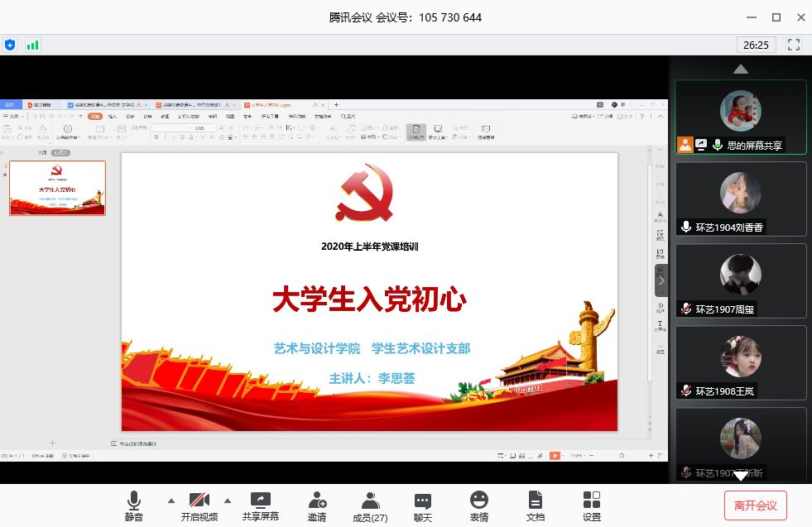Turn on camera with 开启视频
812x527 pixels.
tap(199, 505)
